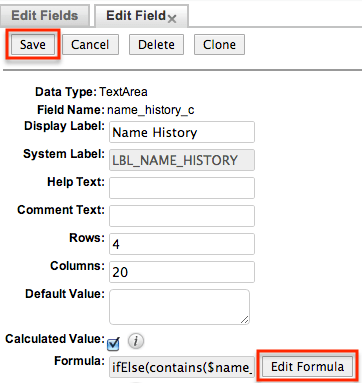The height and width of the screenshot is (383, 362).
Task: Click the 'name_history_c' field name text
Action: pyautogui.click(x=151, y=110)
